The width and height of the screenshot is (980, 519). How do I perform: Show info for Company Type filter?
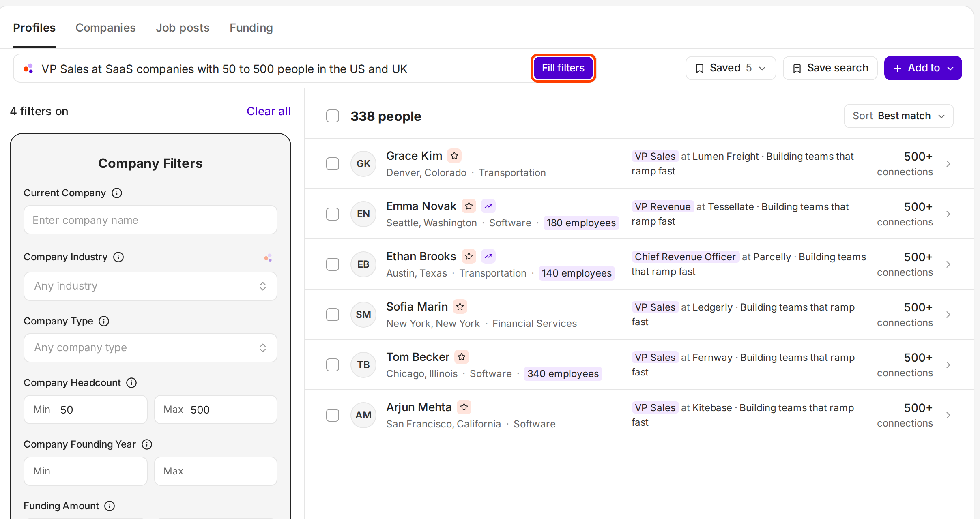pyautogui.click(x=104, y=321)
